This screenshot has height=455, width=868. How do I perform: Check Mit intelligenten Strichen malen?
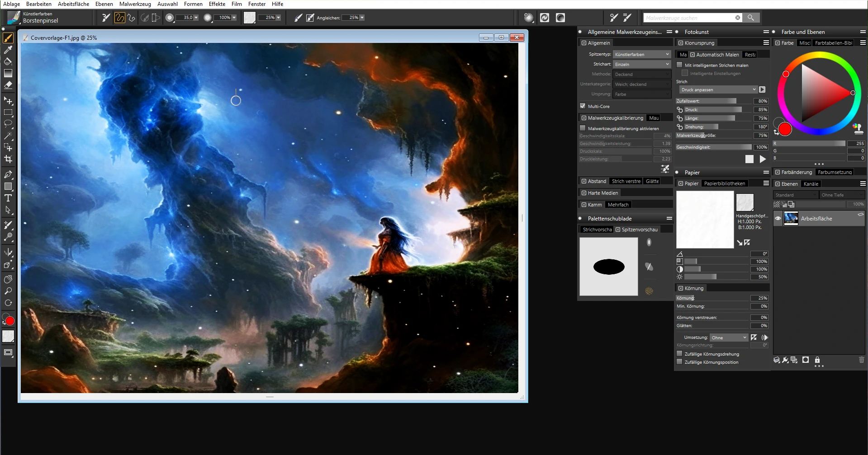tap(679, 65)
